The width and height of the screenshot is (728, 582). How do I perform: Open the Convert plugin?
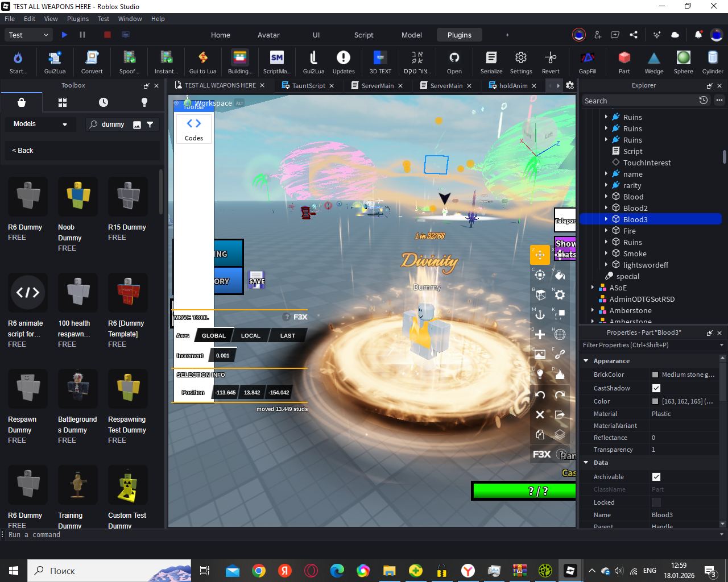click(x=92, y=62)
